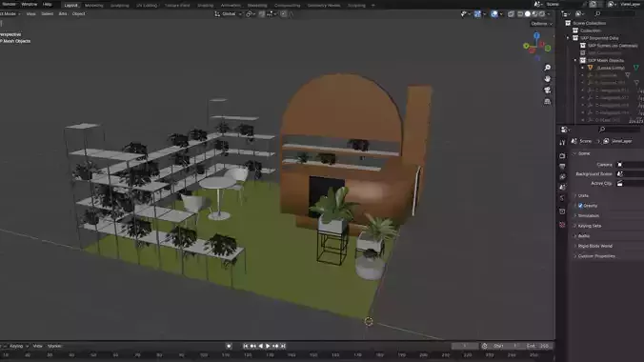This screenshot has width=644, height=362.
Task: Add a new workspace with plus button
Action: (x=372, y=6)
